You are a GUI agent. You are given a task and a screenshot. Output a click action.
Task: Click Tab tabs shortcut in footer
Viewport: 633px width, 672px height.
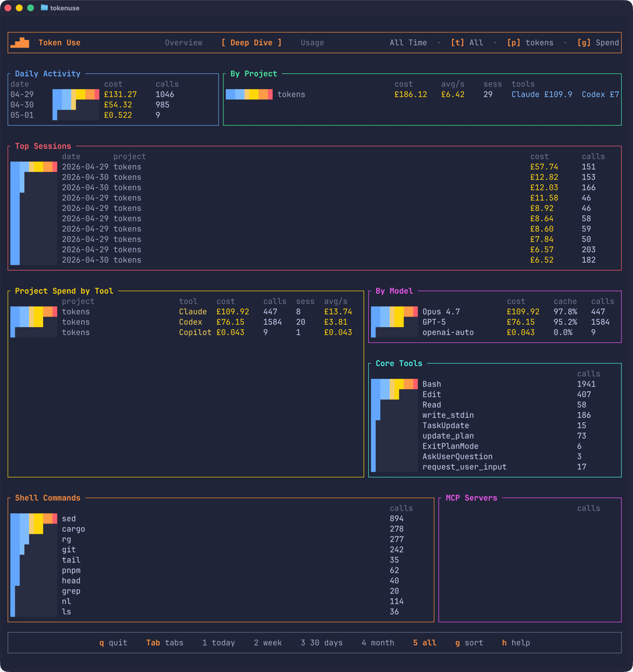pyautogui.click(x=165, y=642)
